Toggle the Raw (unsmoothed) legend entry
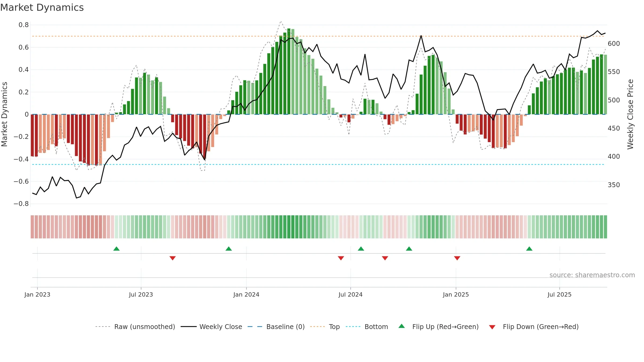The width and height of the screenshot is (644, 362). pos(135,327)
